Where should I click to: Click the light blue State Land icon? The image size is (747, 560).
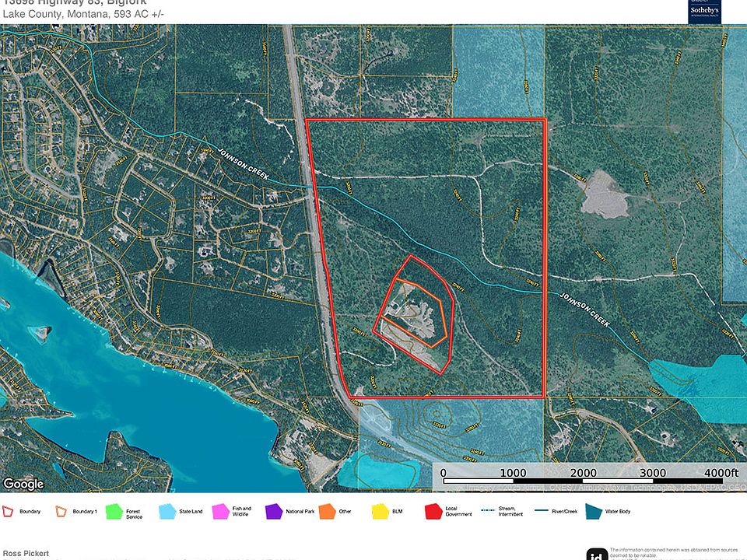tap(167, 511)
